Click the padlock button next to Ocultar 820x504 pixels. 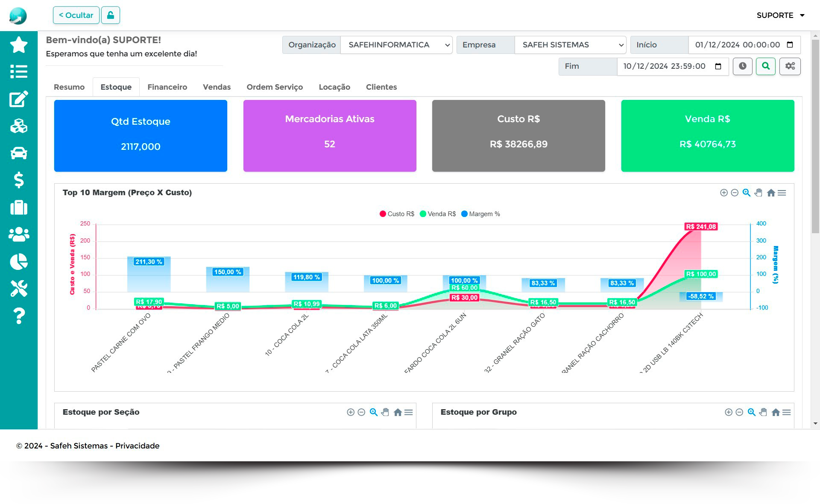[111, 15]
